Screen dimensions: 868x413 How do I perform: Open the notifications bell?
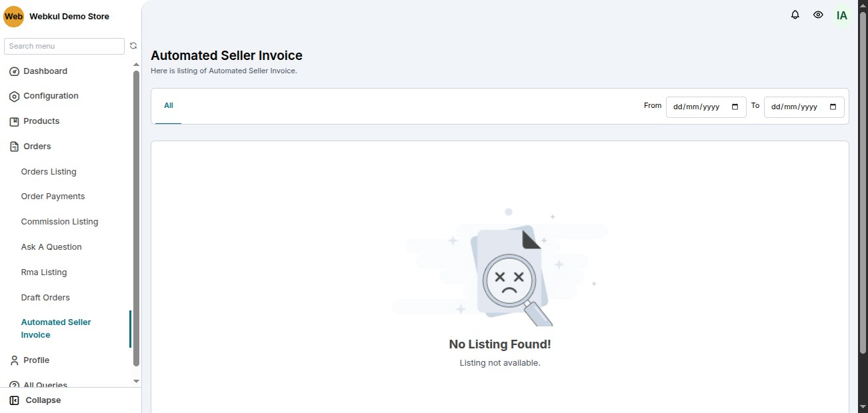click(x=795, y=15)
